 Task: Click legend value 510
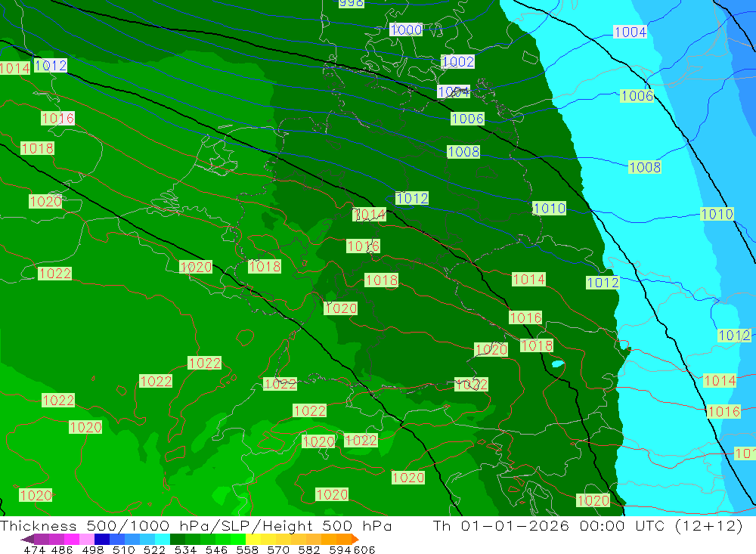click(x=124, y=549)
